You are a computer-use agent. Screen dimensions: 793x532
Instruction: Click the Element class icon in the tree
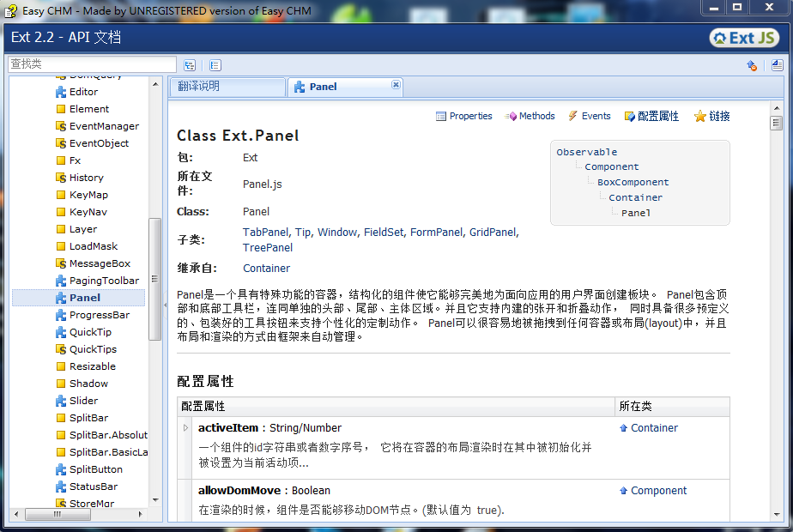coord(61,109)
